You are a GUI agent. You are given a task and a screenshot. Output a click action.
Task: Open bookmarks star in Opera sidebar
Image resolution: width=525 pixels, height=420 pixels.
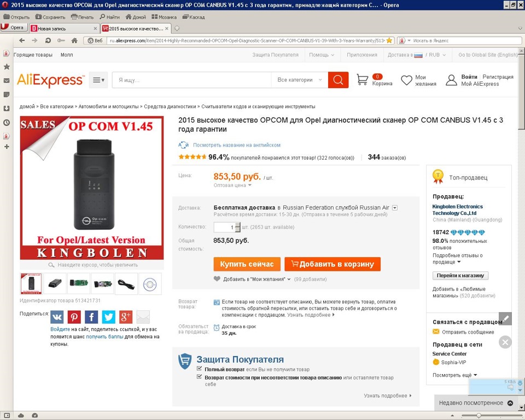(x=7, y=67)
